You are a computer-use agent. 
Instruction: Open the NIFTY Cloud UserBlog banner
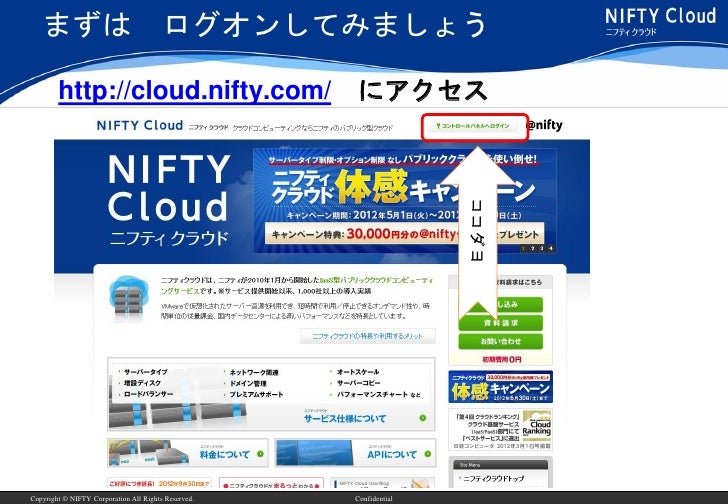383,484
